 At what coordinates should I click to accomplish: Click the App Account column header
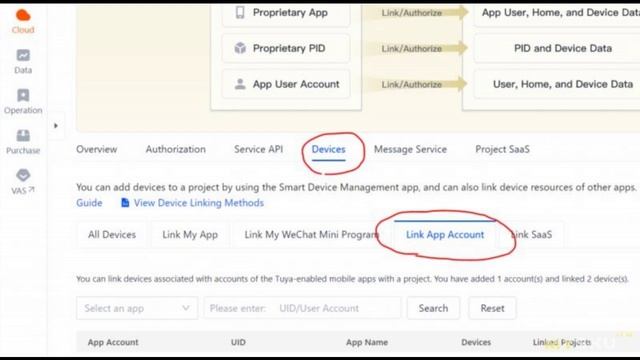(113, 342)
